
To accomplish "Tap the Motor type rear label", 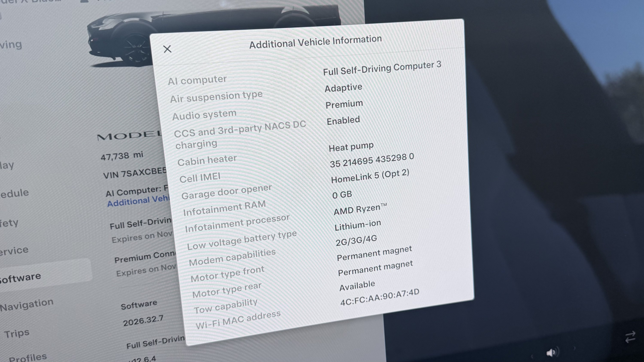I will (227, 290).
